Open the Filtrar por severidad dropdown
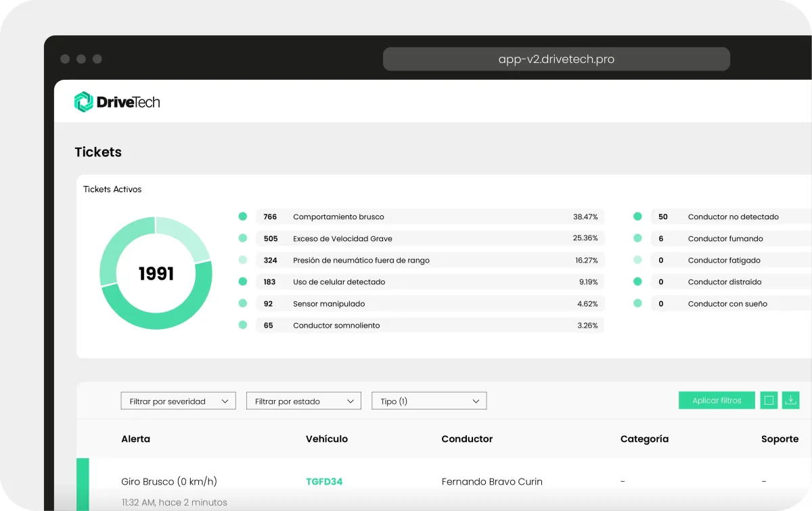This screenshot has width=812, height=511. tap(179, 401)
